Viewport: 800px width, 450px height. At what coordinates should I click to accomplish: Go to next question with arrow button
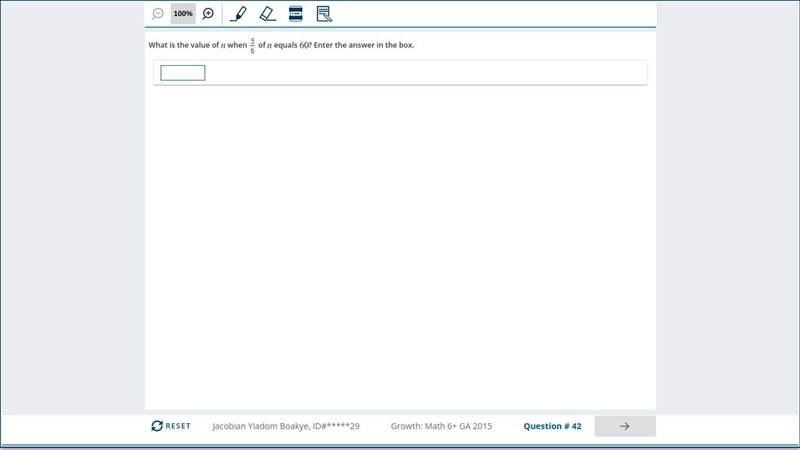coord(625,426)
